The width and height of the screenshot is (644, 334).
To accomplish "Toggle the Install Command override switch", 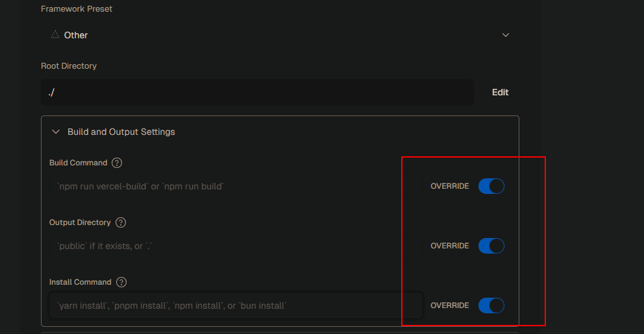I will [491, 305].
